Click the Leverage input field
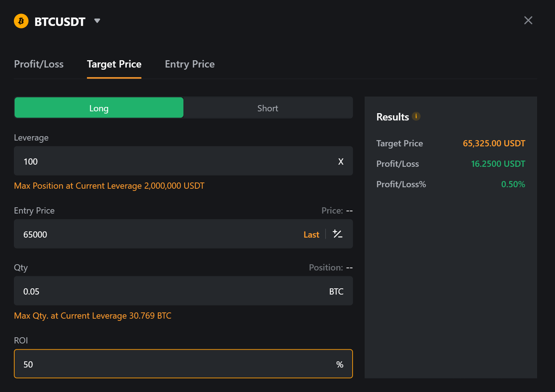This screenshot has height=392, width=555. tap(175, 161)
